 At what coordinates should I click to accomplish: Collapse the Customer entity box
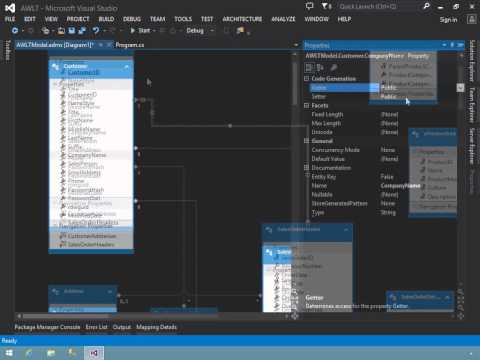[127, 67]
